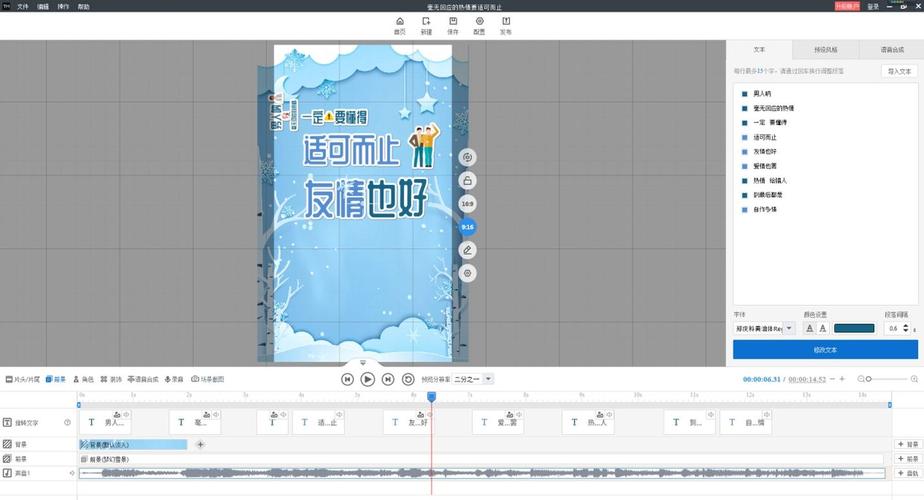Image resolution: width=924 pixels, height=500 pixels.
Task: Click the first A text color icon
Action: tap(810, 328)
